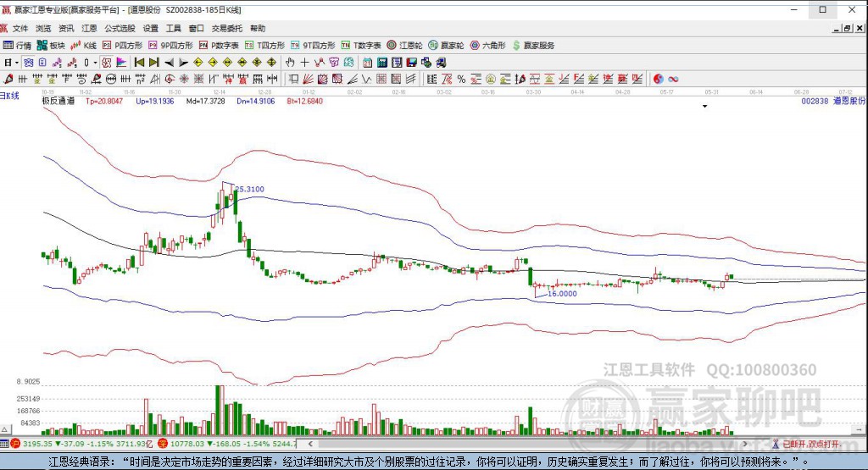Select the hand pan tool
The width and height of the screenshot is (868, 470).
point(290,63)
